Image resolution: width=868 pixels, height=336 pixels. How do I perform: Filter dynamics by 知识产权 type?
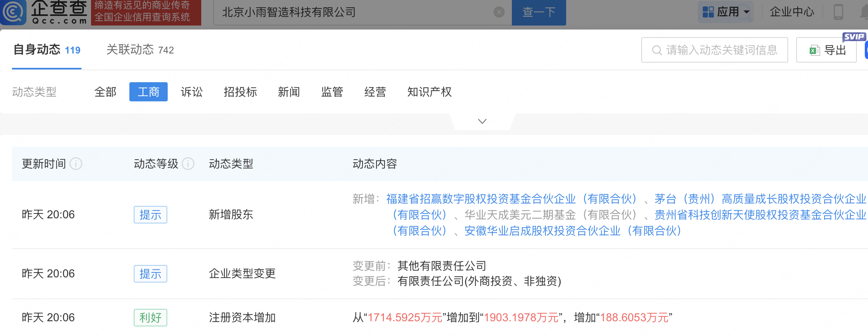(x=429, y=92)
